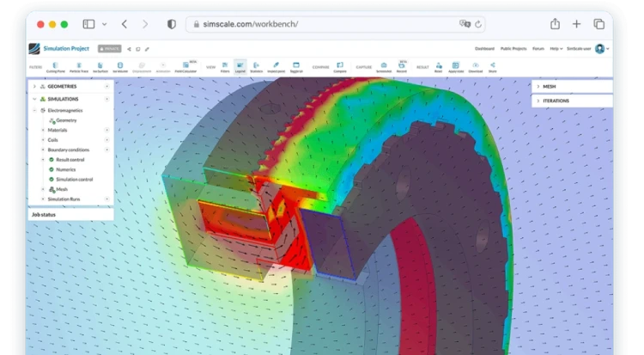The width and height of the screenshot is (644, 355).
Task: Open the user avatar dropdown
Action: tap(602, 48)
